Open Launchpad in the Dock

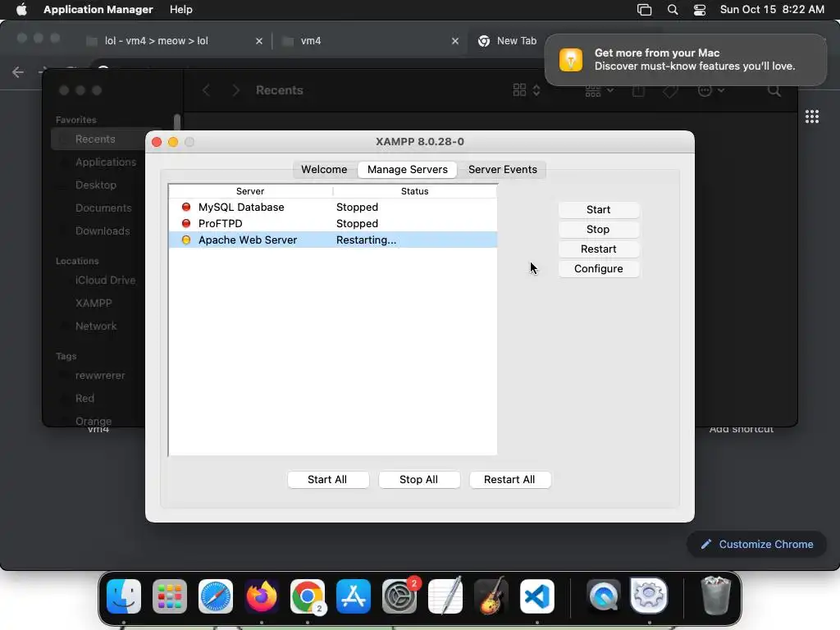(170, 596)
